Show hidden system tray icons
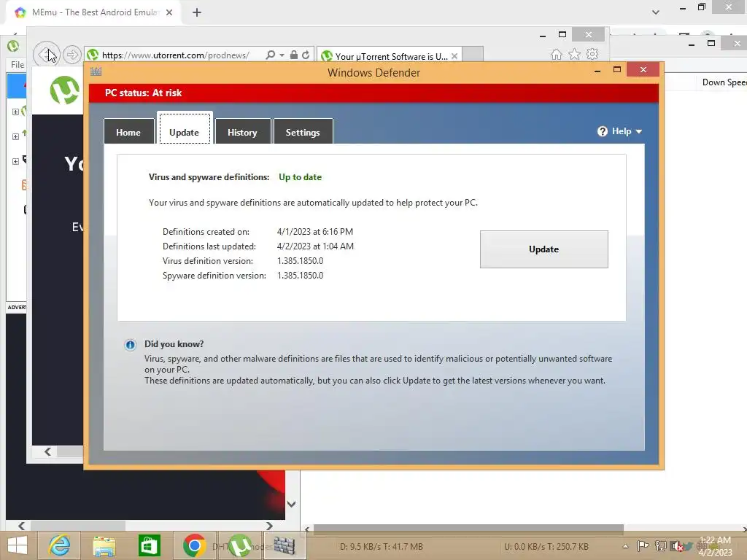Image resolution: width=747 pixels, height=560 pixels. 625,546
